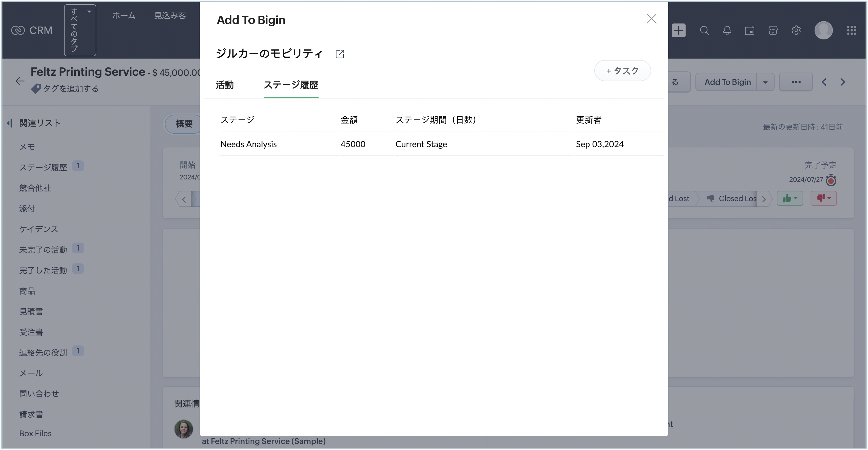Image resolution: width=868 pixels, height=450 pixels.
Task: Click the + タスク button
Action: (x=622, y=71)
